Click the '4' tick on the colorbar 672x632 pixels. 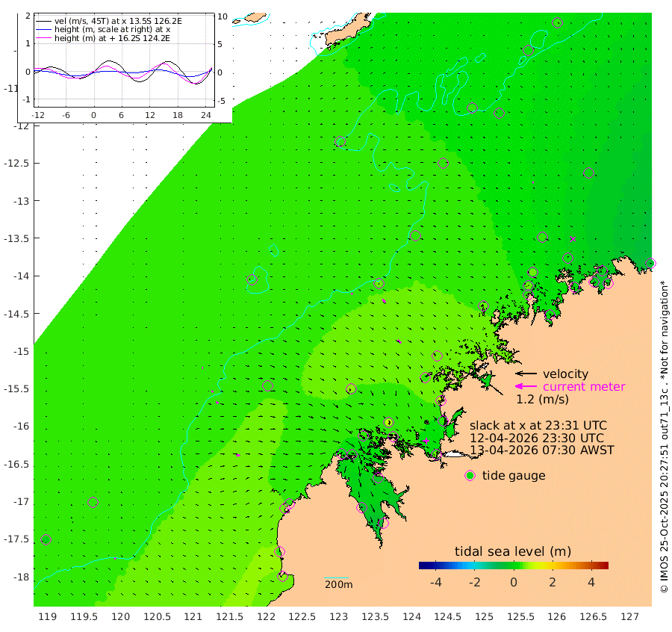[591, 582]
